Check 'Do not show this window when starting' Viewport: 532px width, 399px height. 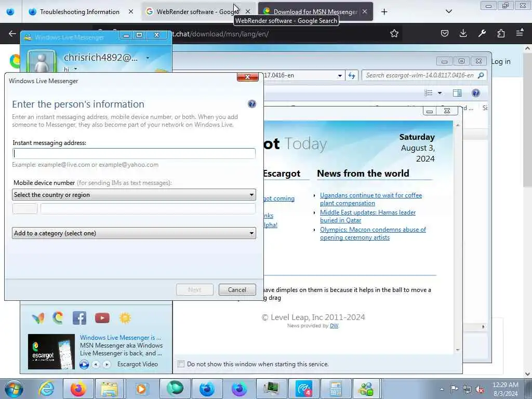click(x=181, y=364)
